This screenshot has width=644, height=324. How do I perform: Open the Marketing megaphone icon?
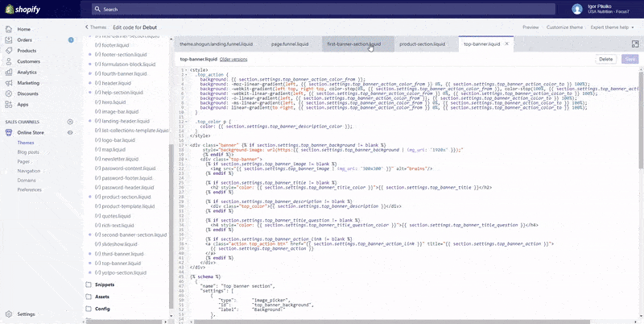pos(9,83)
